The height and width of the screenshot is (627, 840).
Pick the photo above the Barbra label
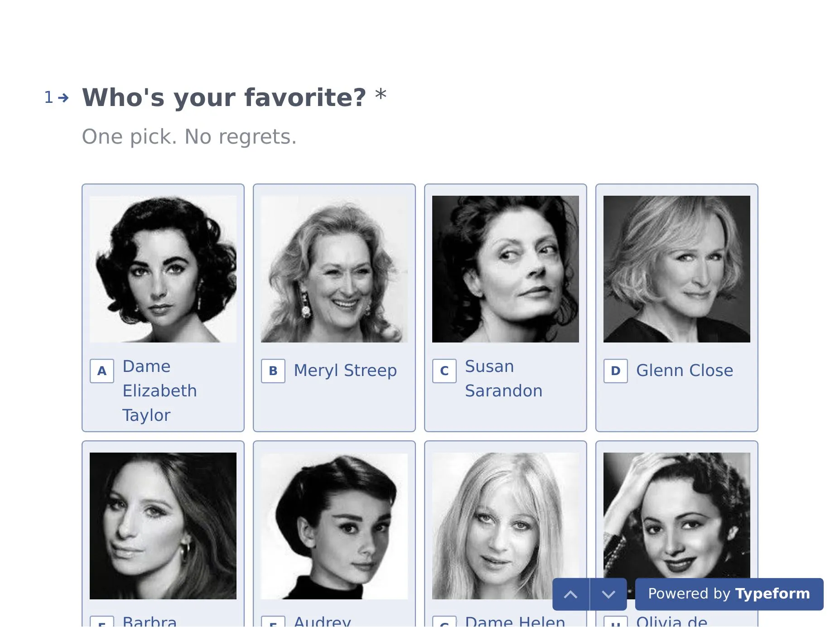click(163, 526)
